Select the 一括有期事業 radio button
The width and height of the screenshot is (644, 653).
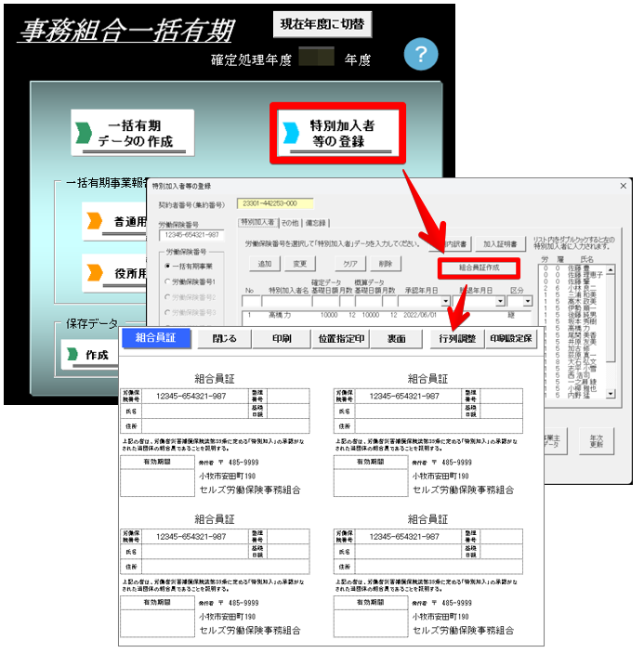click(x=167, y=266)
